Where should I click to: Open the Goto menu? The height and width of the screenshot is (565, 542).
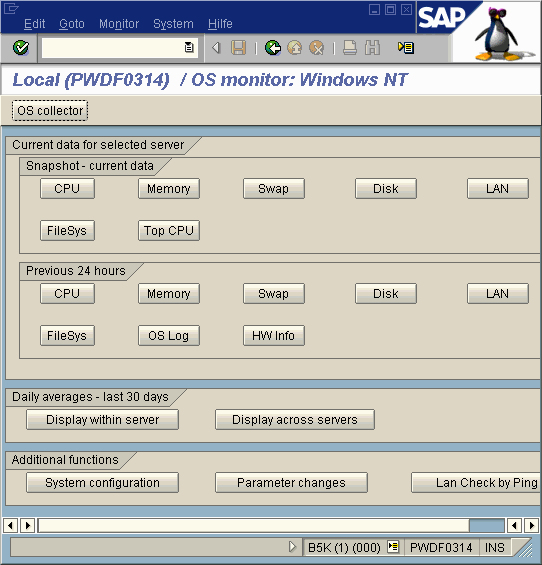click(x=72, y=24)
